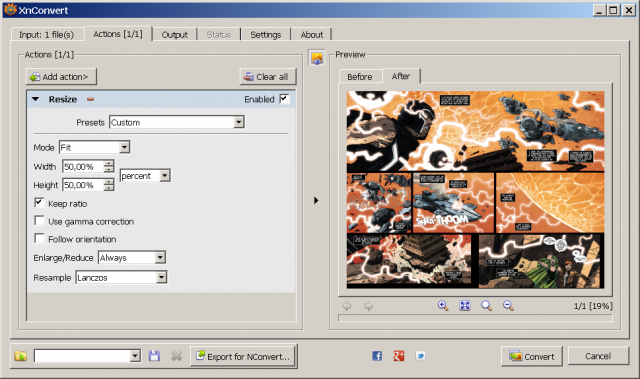Share via the Facebook icon
This screenshot has width=640, height=379.
coord(377,356)
